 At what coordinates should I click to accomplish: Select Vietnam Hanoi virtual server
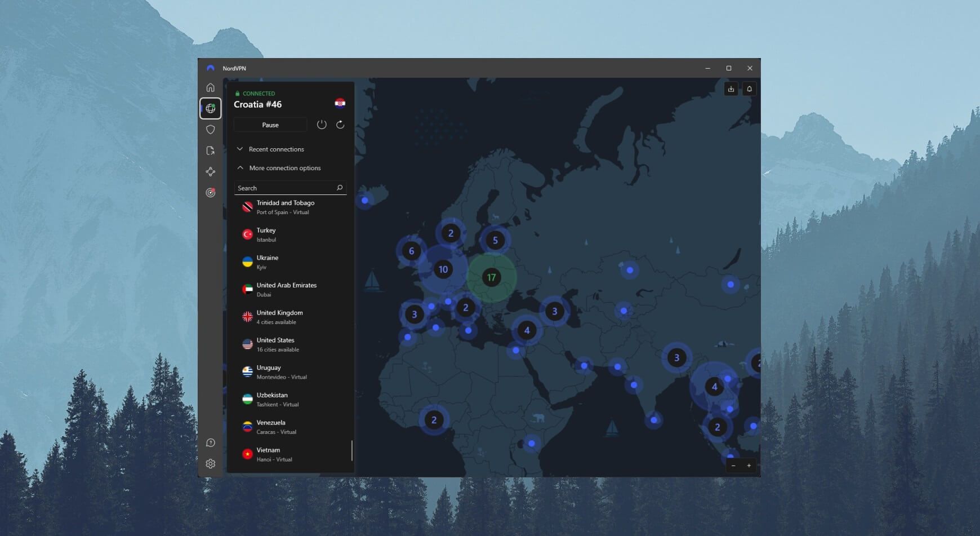point(290,454)
